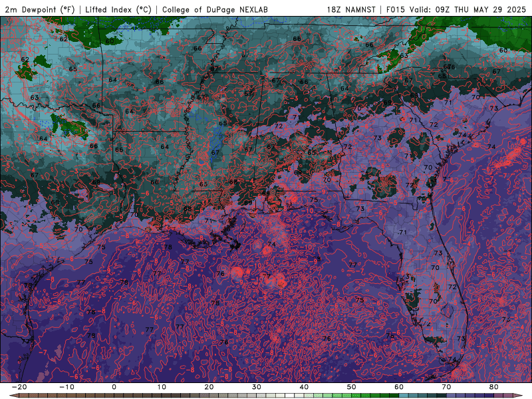Click the 'College of DuPage NEXLAB' label
Image resolution: width=532 pixels, height=399 pixels.
pyautogui.click(x=215, y=9)
